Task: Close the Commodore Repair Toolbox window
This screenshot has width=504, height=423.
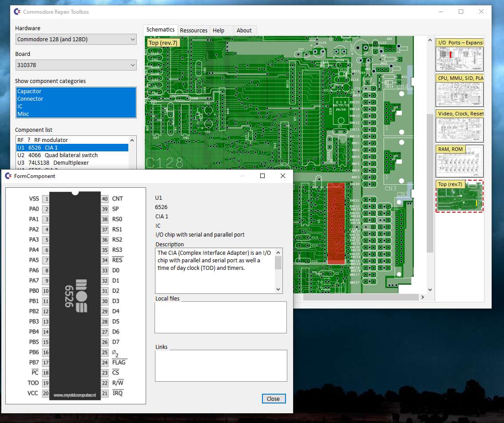Action: point(481,12)
